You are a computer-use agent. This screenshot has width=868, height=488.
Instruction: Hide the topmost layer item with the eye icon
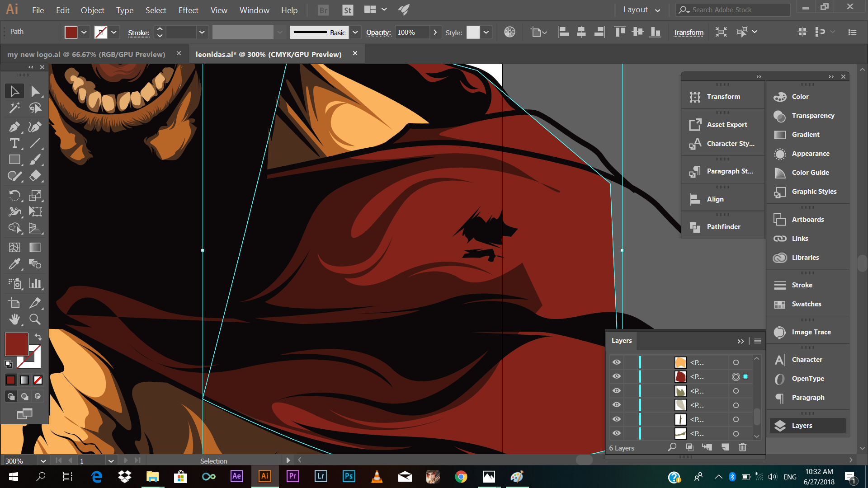(617, 362)
